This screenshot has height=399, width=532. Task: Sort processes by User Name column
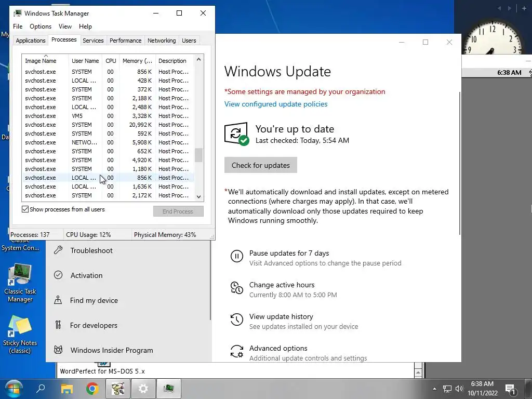(x=85, y=61)
